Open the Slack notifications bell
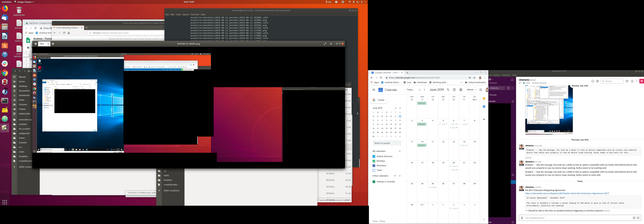 point(512,80)
